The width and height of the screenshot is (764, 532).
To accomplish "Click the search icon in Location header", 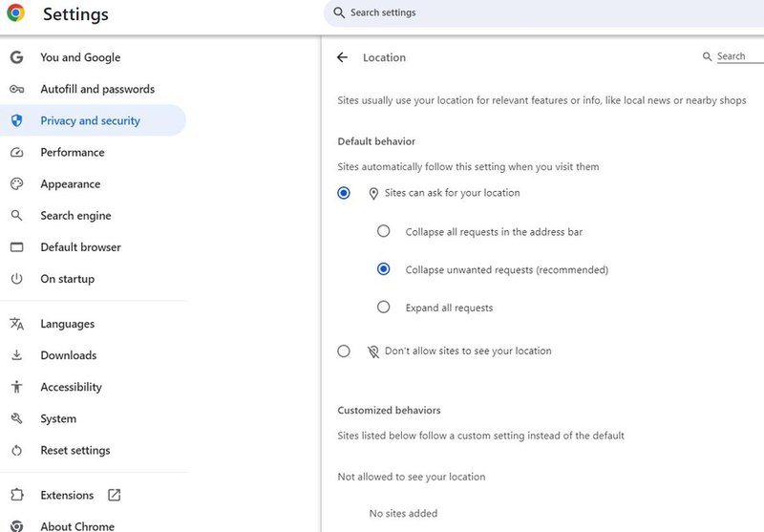I will [707, 56].
